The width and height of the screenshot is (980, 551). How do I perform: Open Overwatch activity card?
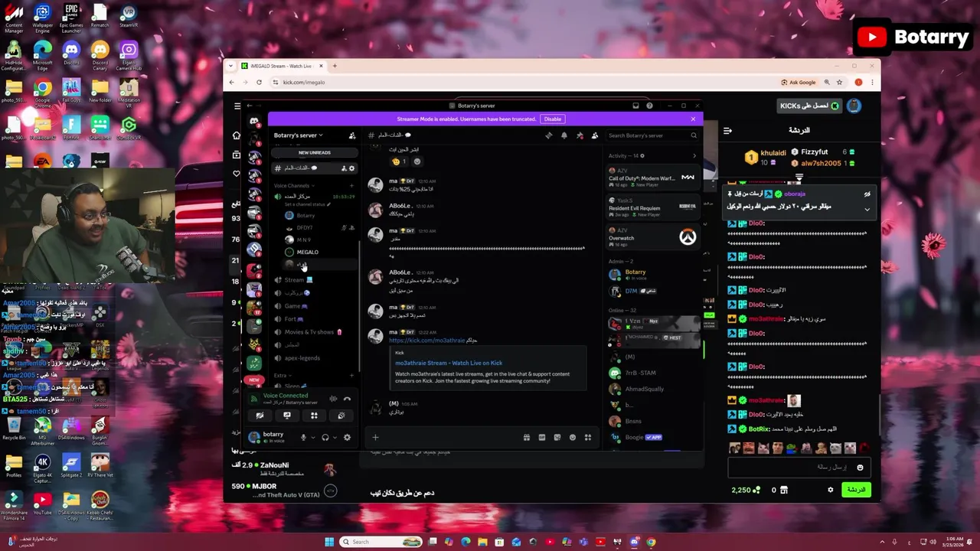pyautogui.click(x=652, y=236)
